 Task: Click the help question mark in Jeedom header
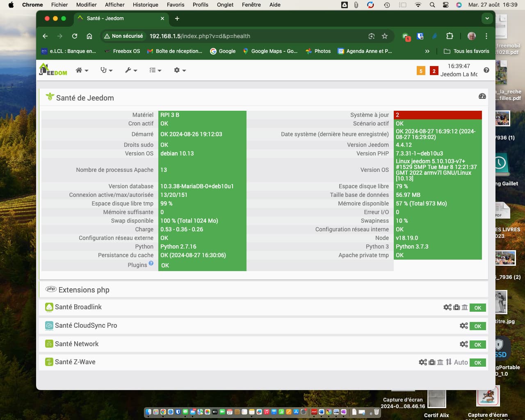[x=486, y=70]
